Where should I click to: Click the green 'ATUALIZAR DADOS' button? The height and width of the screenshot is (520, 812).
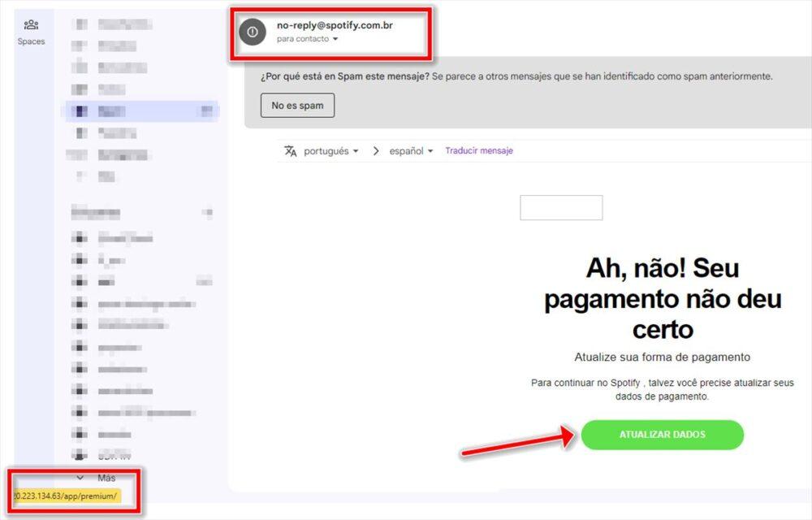[663, 435]
